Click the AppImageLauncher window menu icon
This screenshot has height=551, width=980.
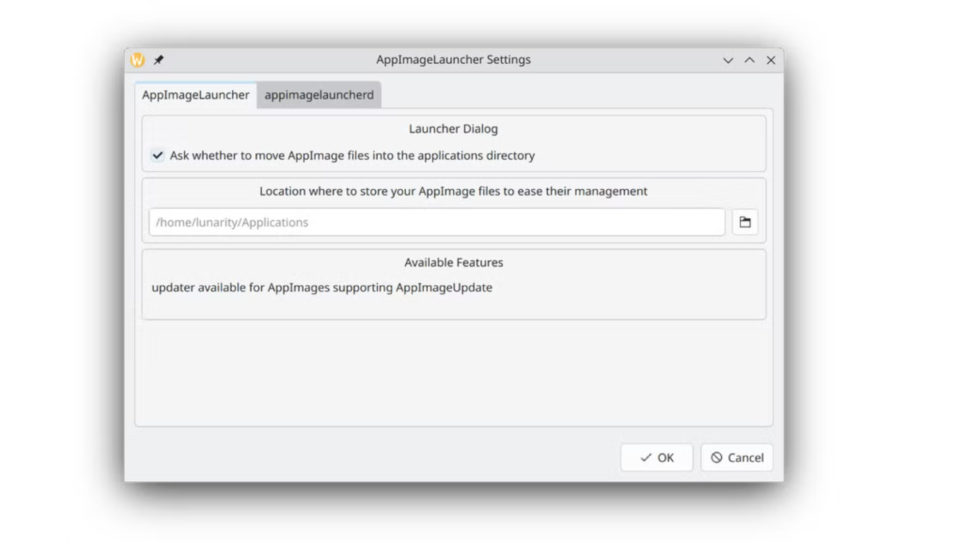pos(137,60)
